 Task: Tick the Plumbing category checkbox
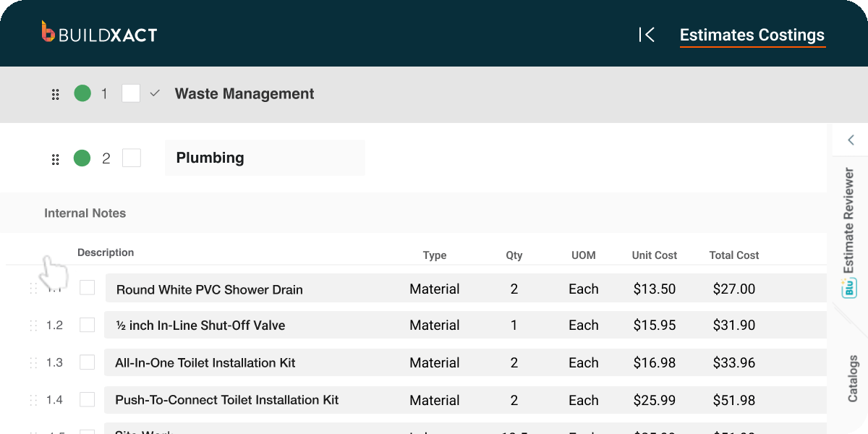132,158
